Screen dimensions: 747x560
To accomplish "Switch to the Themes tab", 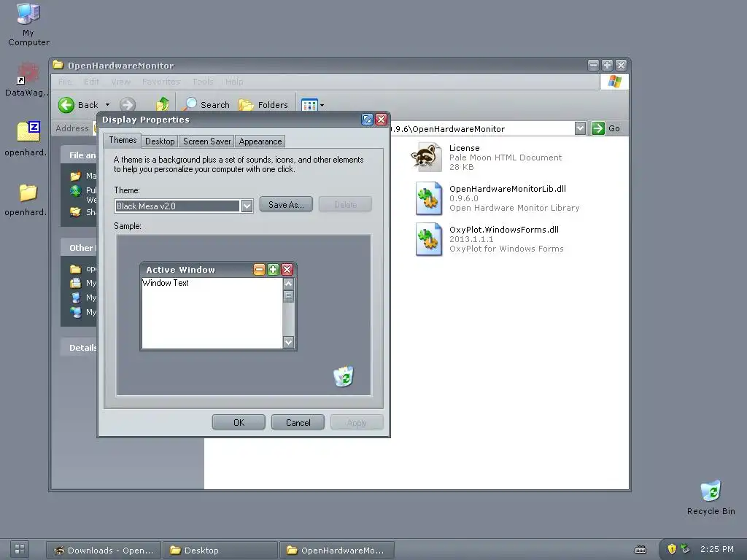I will click(123, 140).
